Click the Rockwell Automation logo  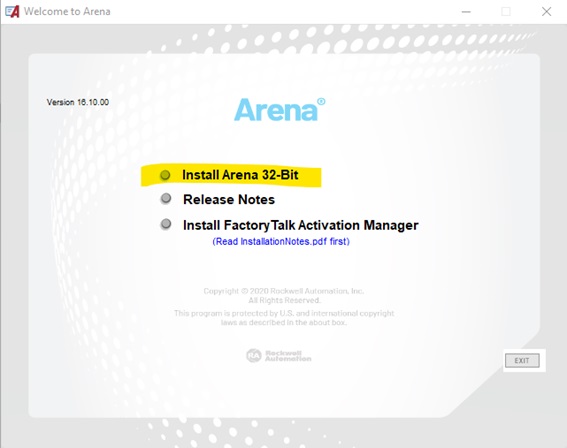point(279,356)
